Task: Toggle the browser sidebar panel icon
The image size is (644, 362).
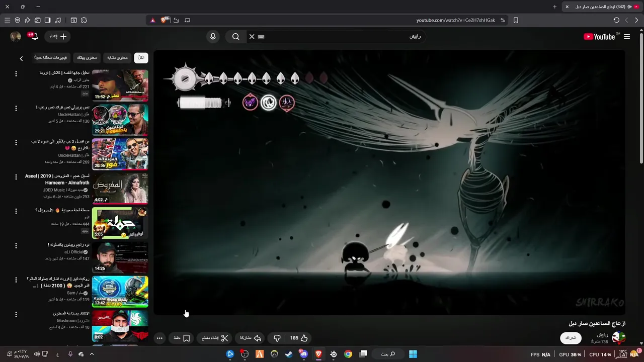Action: 47,20
